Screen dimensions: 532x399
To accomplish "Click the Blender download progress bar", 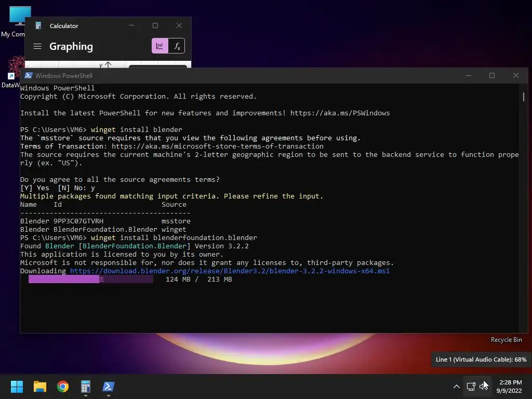I will 90,279.
